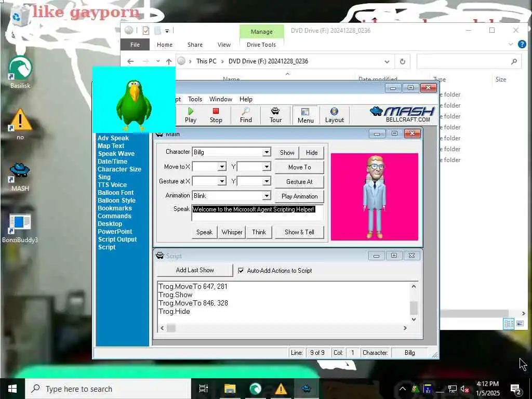Open Drive Tools tab in Explorer

tap(261, 45)
